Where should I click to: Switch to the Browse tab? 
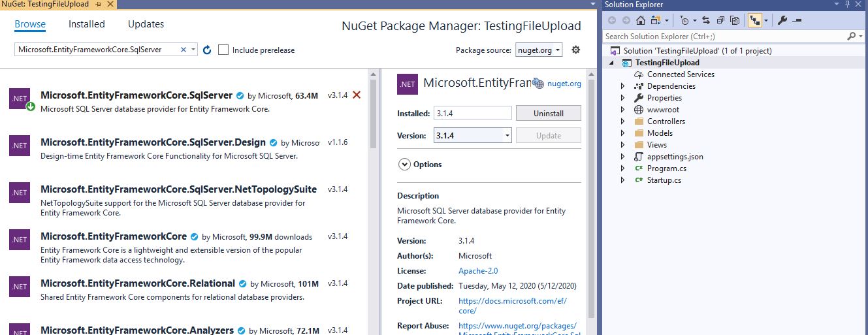30,24
